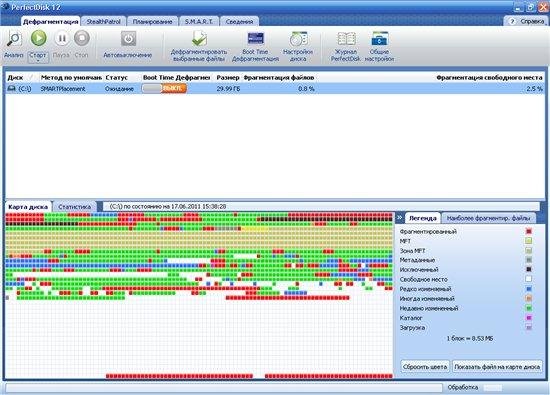Click the 29.99 ГБ size value

pos(228,89)
